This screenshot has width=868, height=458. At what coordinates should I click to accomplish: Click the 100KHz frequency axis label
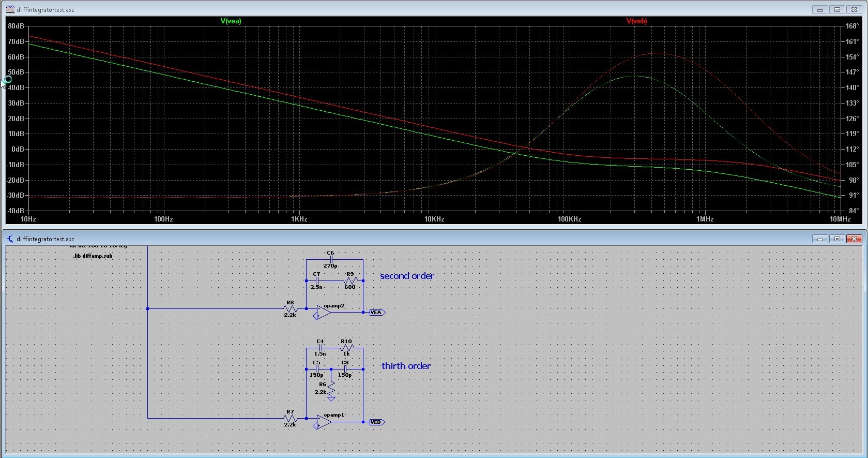click(569, 219)
